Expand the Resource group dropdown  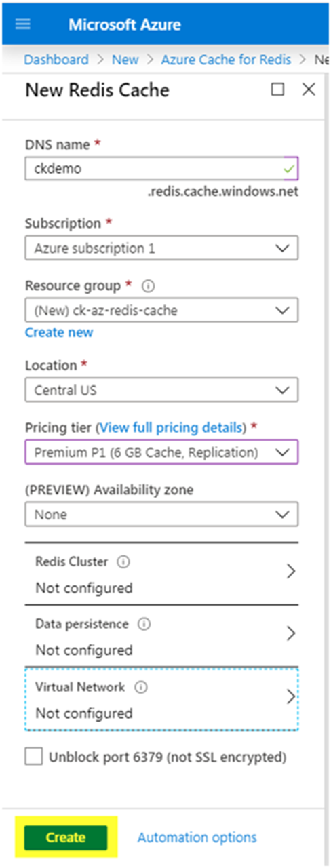pyautogui.click(x=161, y=311)
